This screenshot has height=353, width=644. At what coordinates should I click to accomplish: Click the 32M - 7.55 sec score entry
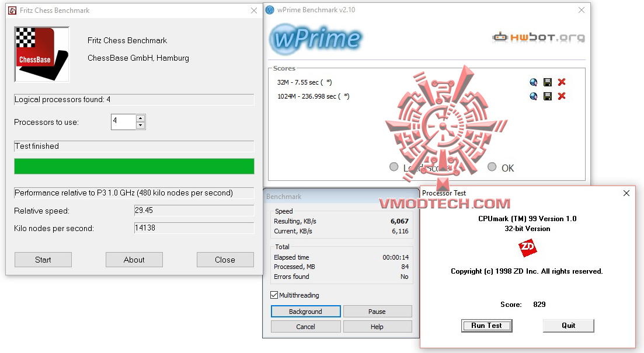304,82
